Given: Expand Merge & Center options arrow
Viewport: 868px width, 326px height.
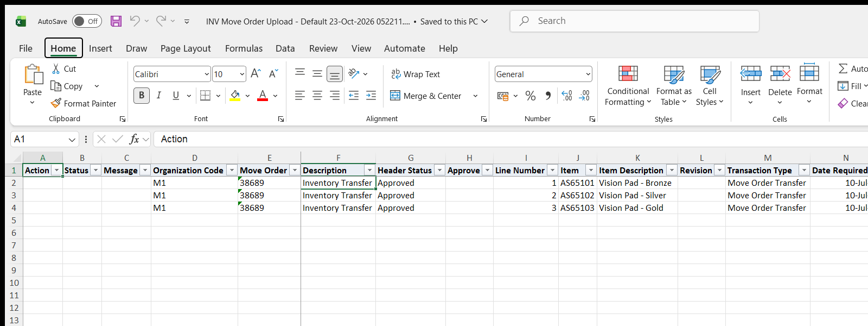Looking at the screenshot, I should coord(475,96).
